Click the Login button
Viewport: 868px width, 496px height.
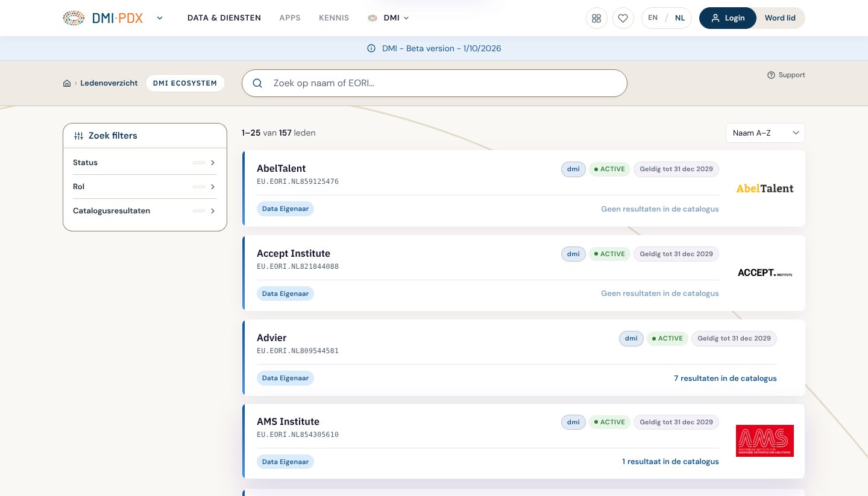click(x=728, y=18)
